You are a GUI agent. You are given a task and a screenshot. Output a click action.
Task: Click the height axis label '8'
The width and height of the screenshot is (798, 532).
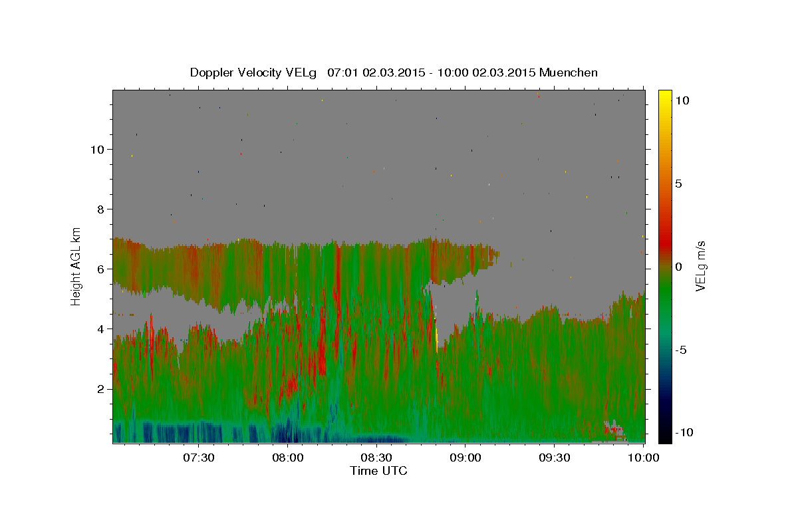tap(101, 209)
